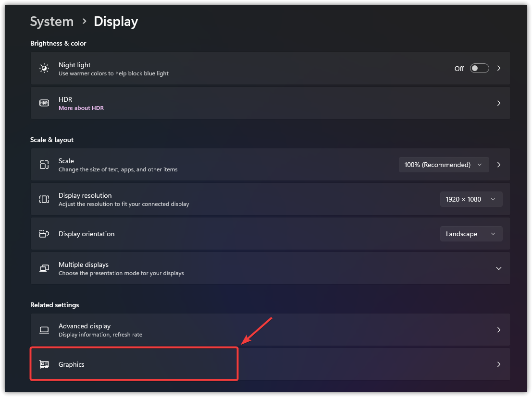Click the HDR badge icon
Screen dimensions: 532x397
pyautogui.click(x=44, y=103)
